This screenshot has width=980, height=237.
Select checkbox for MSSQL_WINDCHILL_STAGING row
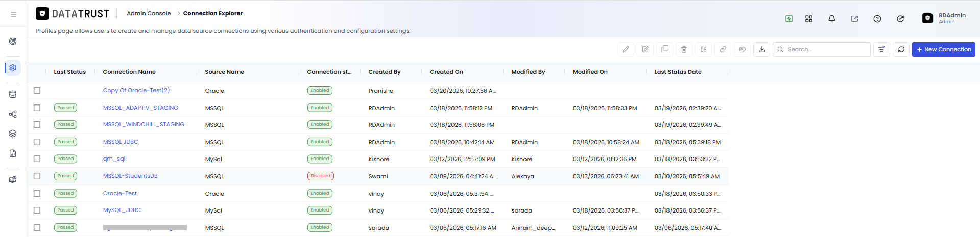tap(37, 124)
